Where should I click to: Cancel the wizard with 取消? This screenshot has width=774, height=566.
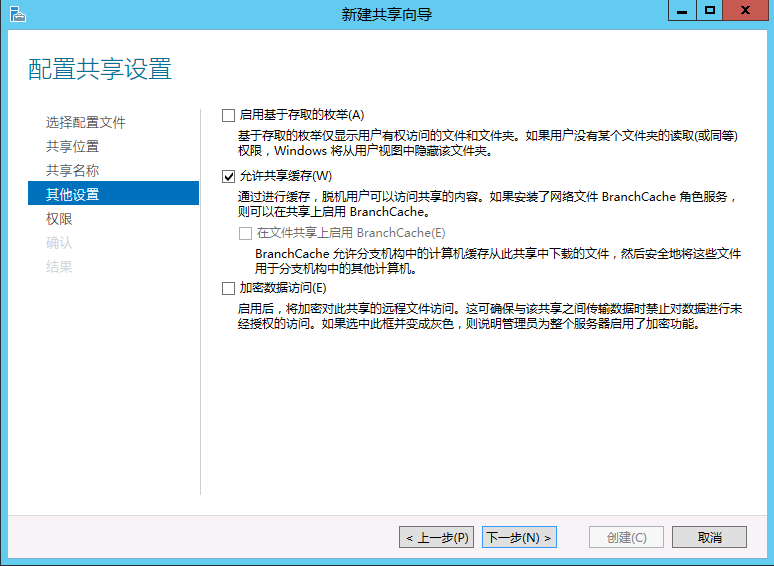pos(710,537)
